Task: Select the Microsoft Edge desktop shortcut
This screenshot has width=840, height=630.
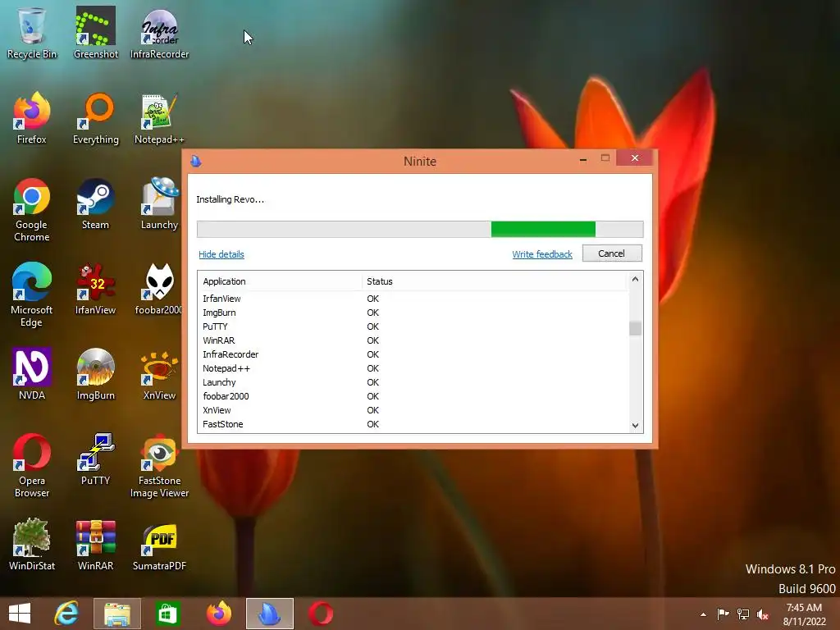Action: [x=32, y=294]
